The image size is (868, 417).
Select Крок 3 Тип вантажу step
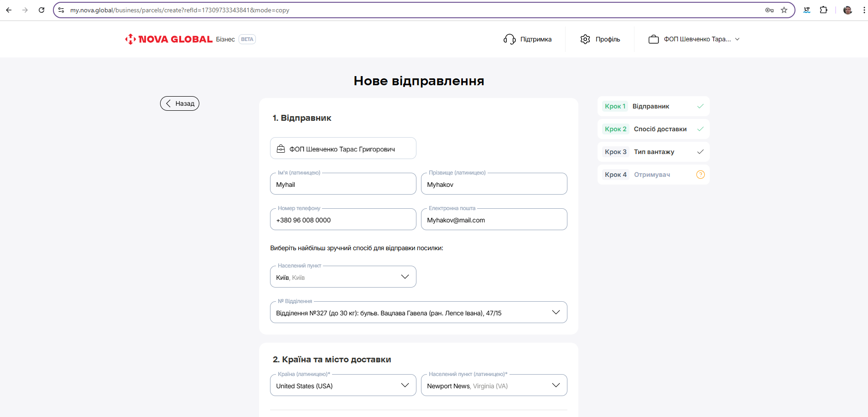653,152
